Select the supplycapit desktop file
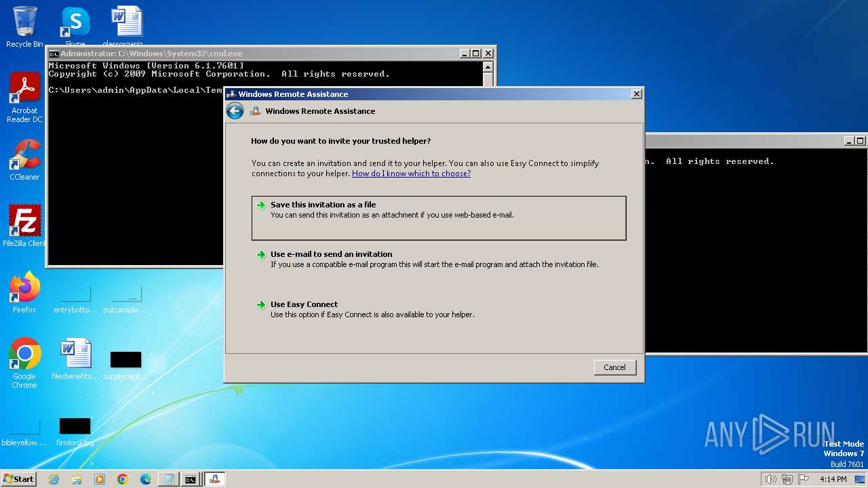 [125, 364]
